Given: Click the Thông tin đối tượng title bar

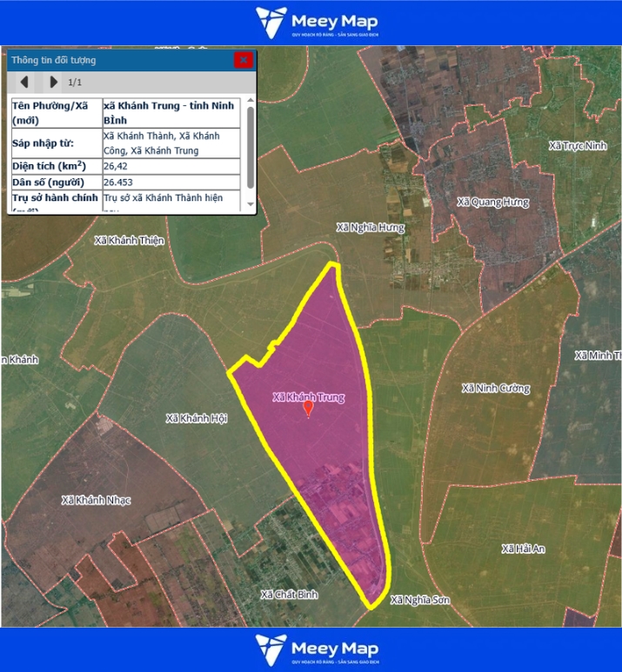Looking at the screenshot, I should (113, 60).
